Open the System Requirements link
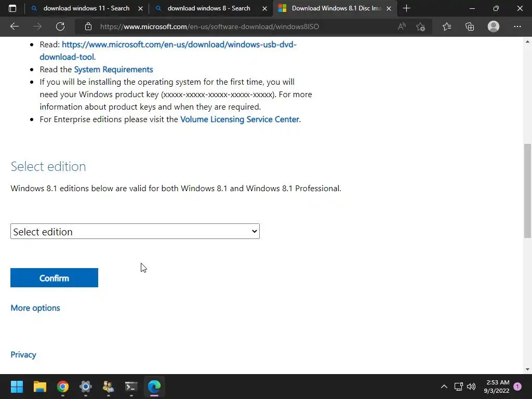The width and height of the screenshot is (532, 399). point(113,70)
